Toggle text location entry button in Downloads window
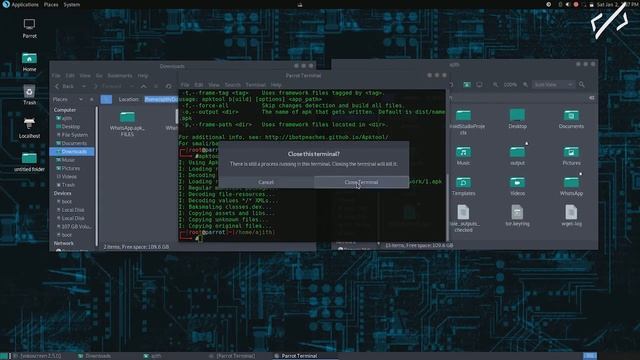 pyautogui.click(x=106, y=99)
